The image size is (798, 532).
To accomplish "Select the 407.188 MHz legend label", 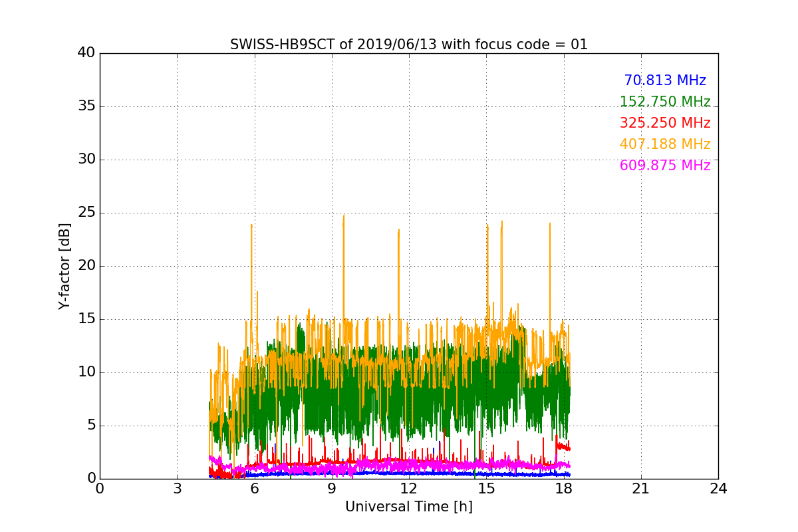I will coord(665,144).
